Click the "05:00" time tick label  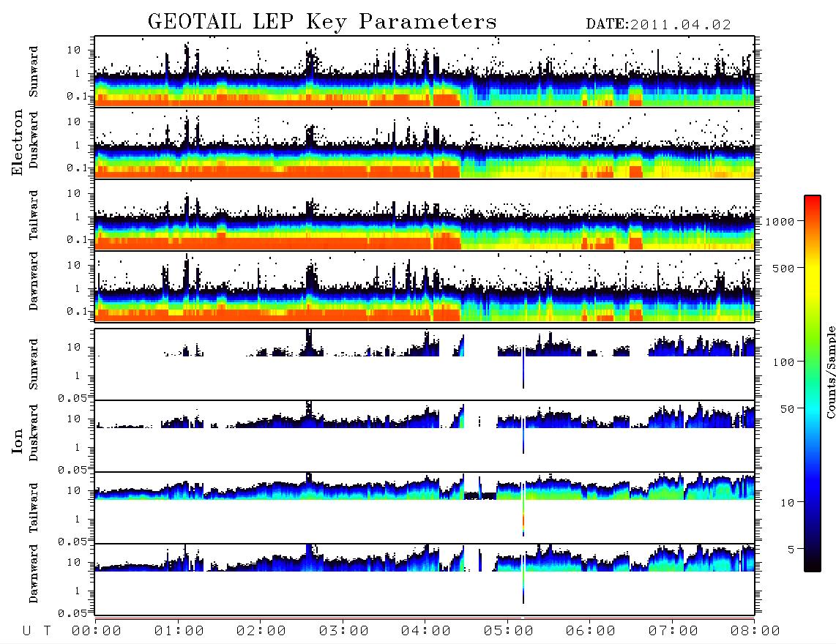pyautogui.click(x=509, y=632)
